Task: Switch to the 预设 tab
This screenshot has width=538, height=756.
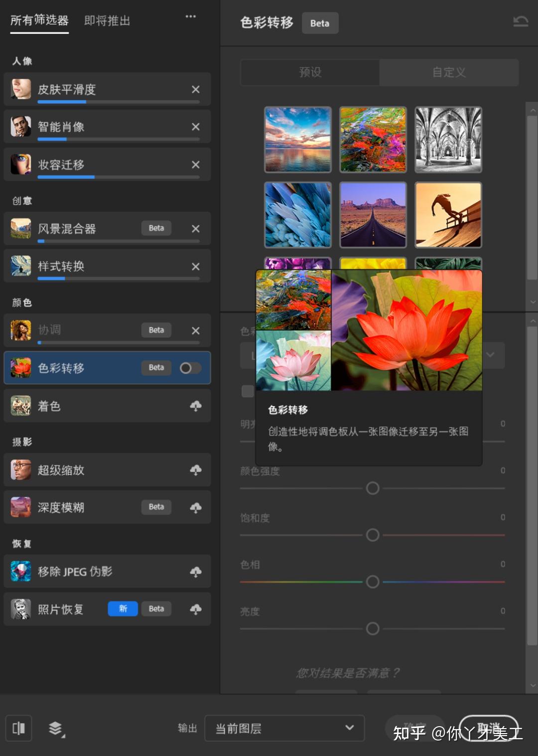Action: point(309,72)
